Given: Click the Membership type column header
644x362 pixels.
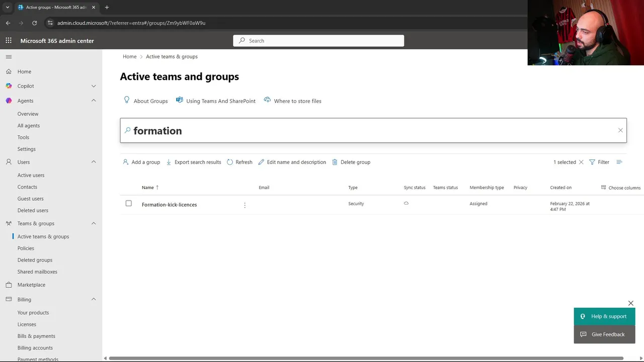Looking at the screenshot, I should click(x=487, y=188).
